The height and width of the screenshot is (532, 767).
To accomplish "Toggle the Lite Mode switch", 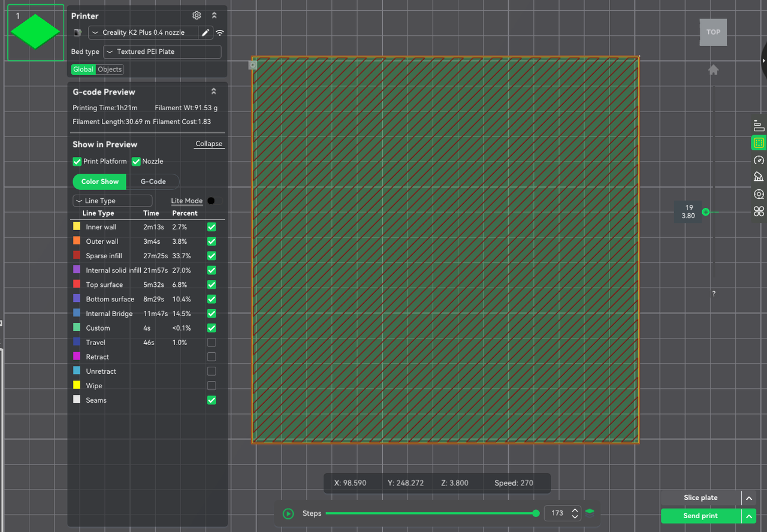I will [214, 201].
